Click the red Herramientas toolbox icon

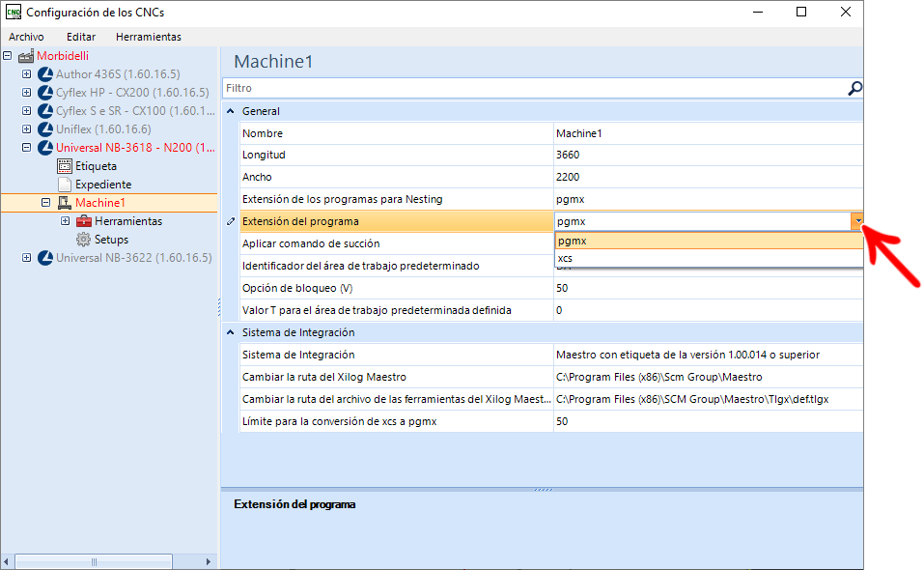[84, 221]
